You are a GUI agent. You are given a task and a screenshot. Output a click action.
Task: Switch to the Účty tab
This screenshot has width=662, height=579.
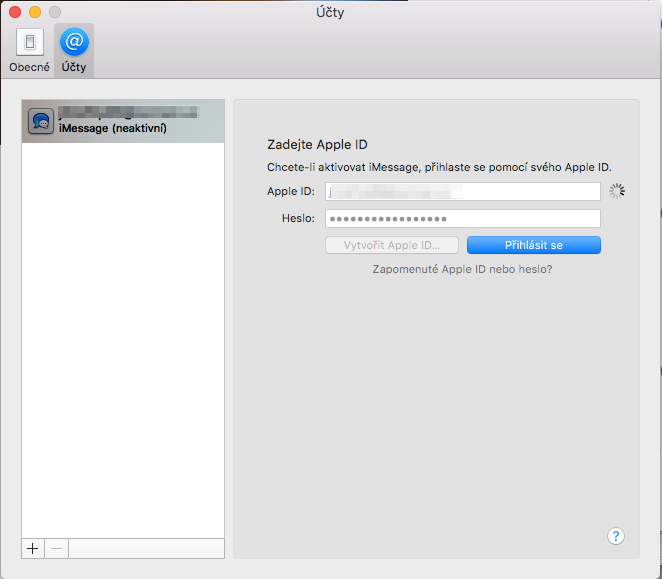pyautogui.click(x=74, y=50)
